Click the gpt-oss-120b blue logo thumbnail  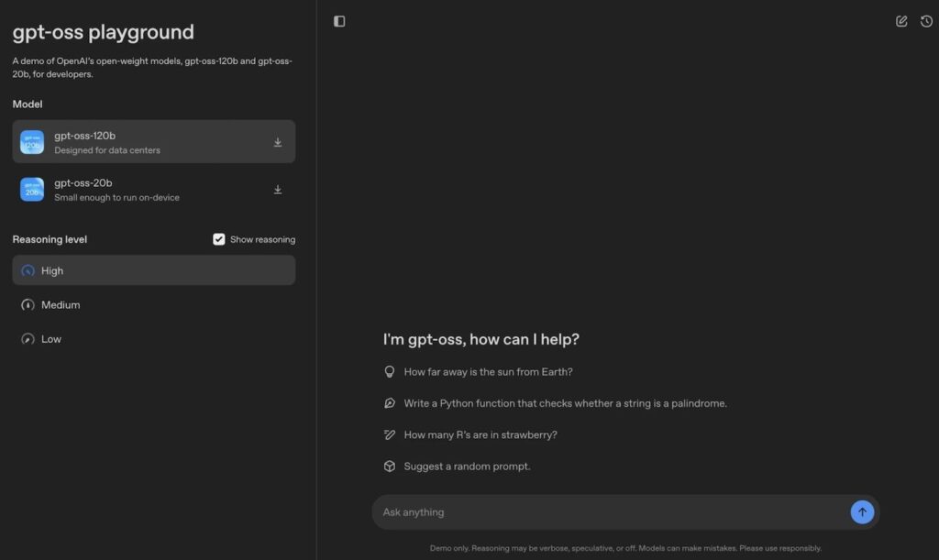pyautogui.click(x=31, y=140)
